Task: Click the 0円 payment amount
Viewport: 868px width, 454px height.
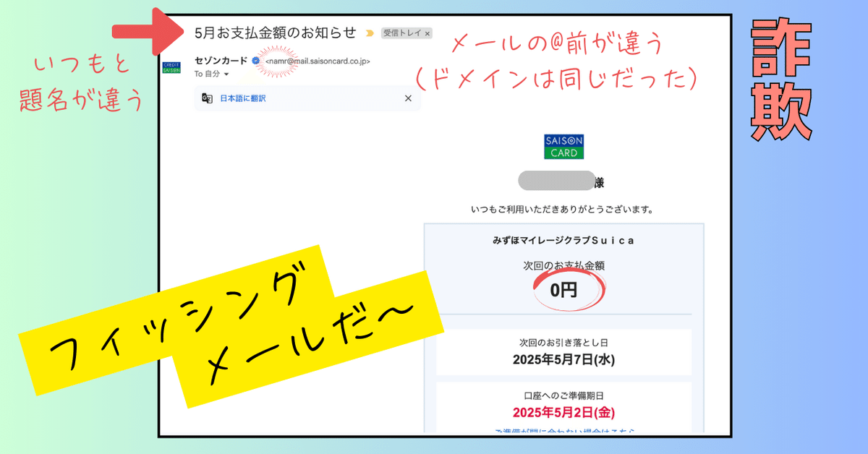Action: pyautogui.click(x=563, y=291)
